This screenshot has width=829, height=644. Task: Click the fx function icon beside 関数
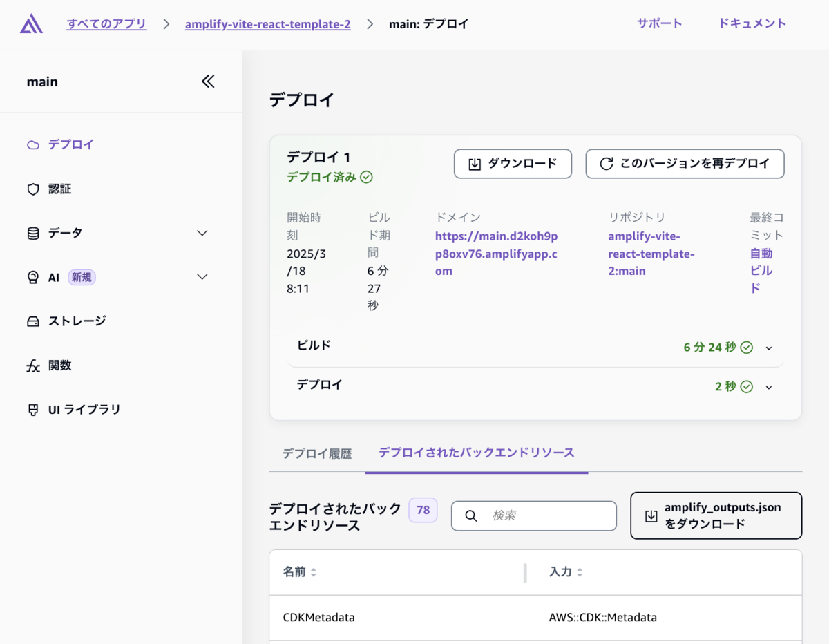[33, 366]
